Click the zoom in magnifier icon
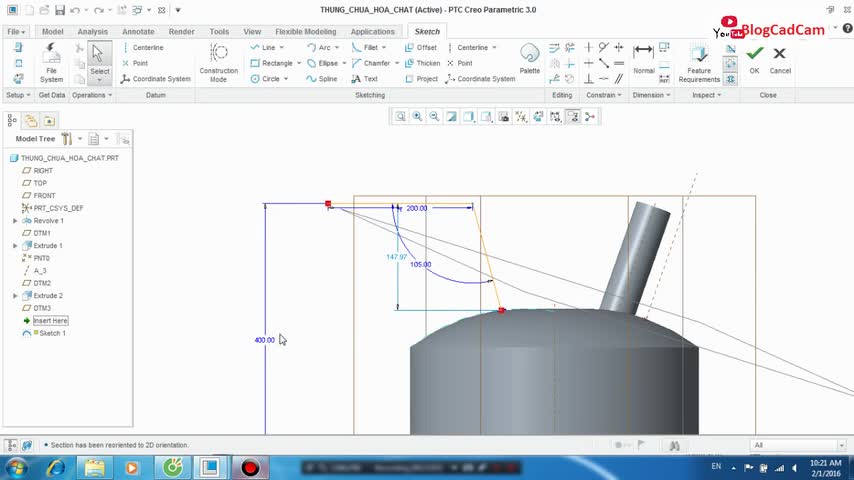Image resolution: width=854 pixels, height=480 pixels. coord(417,117)
